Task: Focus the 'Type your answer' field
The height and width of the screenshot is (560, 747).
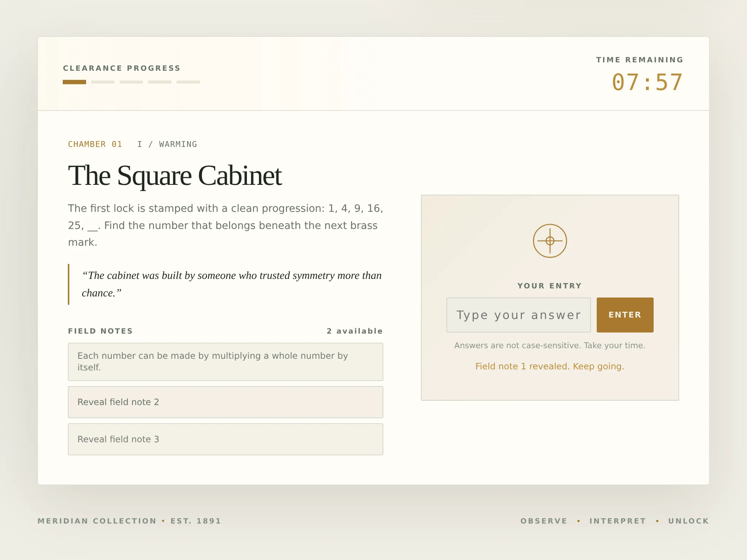Action: (x=518, y=315)
